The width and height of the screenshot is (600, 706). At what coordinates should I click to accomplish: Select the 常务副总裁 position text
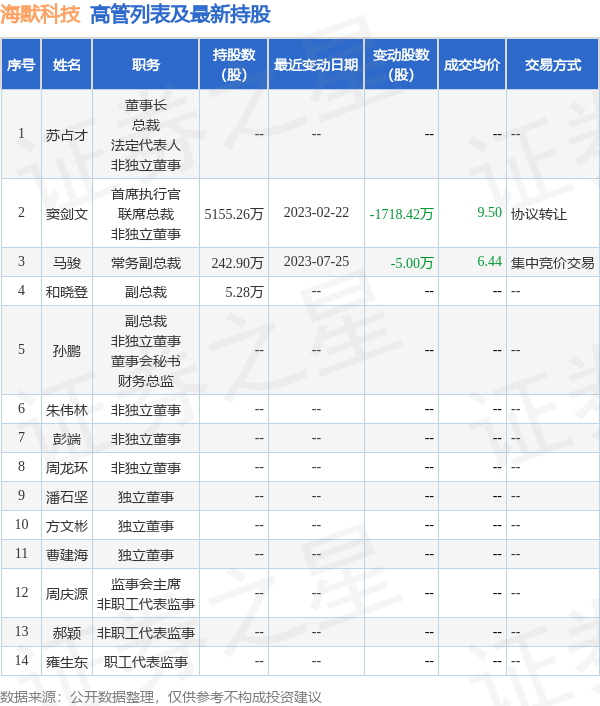click(146, 262)
